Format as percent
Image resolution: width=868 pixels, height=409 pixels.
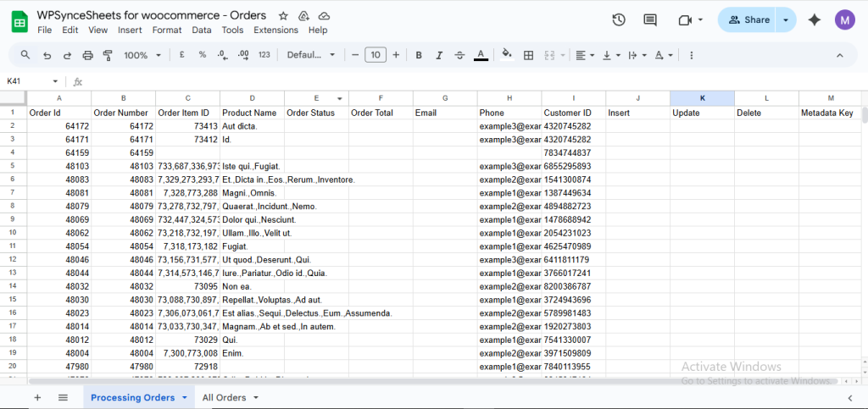click(203, 55)
